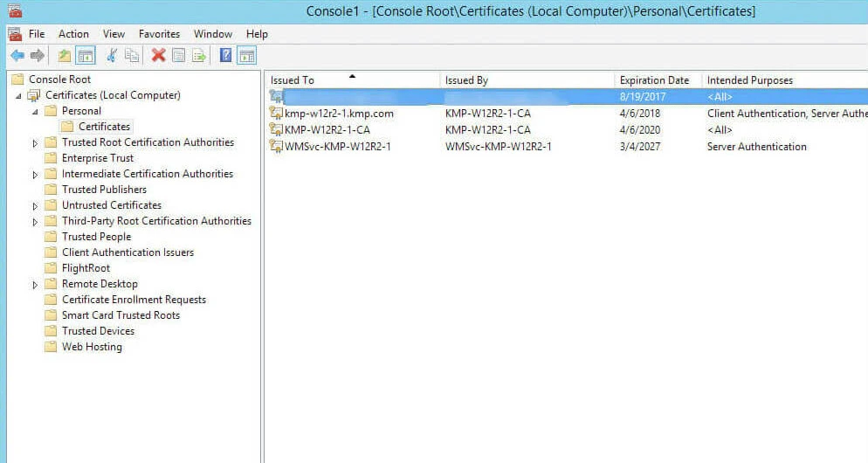
Task: Click certificate icon of kmp-w12r2-1.kmp.com row
Action: click(276, 114)
